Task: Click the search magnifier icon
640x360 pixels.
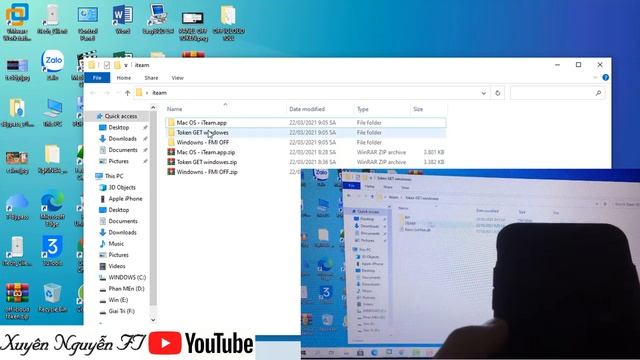Action: (598, 93)
